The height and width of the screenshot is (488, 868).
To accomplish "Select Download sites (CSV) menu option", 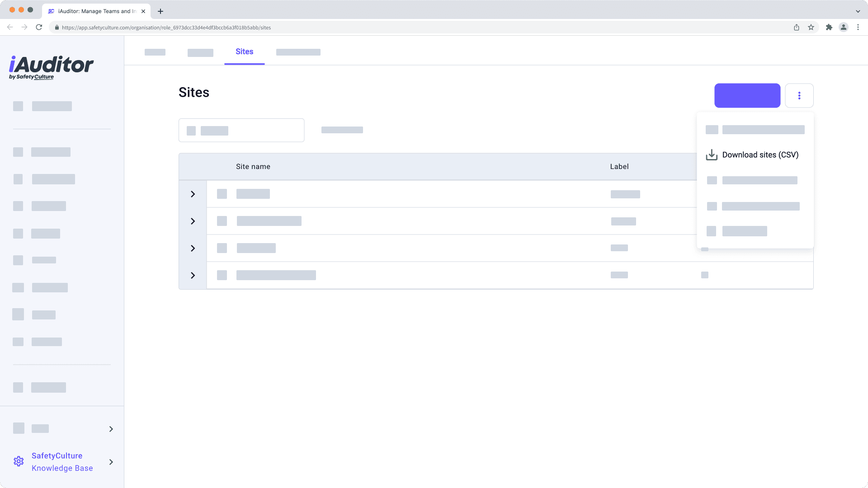I will click(760, 155).
